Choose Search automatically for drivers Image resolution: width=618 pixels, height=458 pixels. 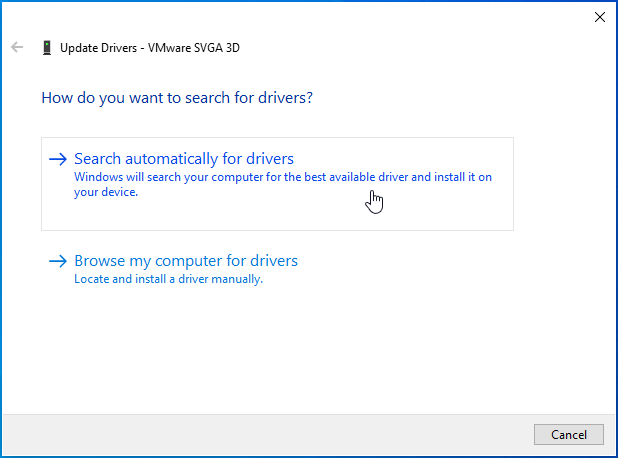click(184, 159)
